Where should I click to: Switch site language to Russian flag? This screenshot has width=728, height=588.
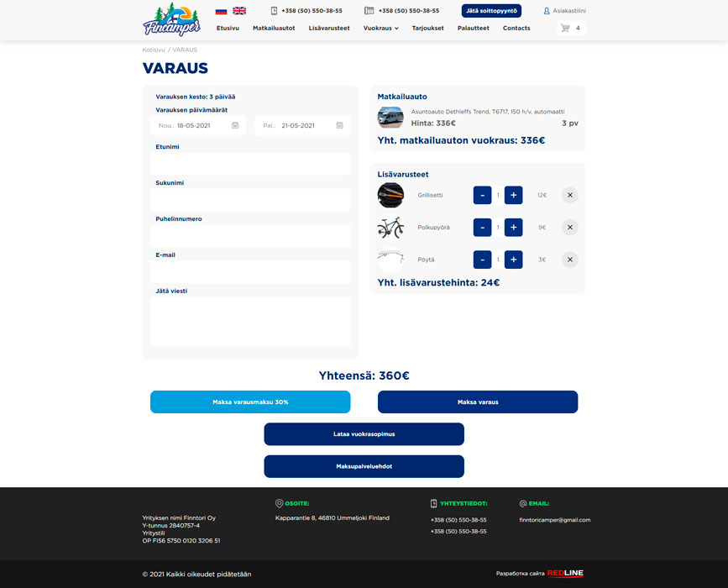[221, 11]
